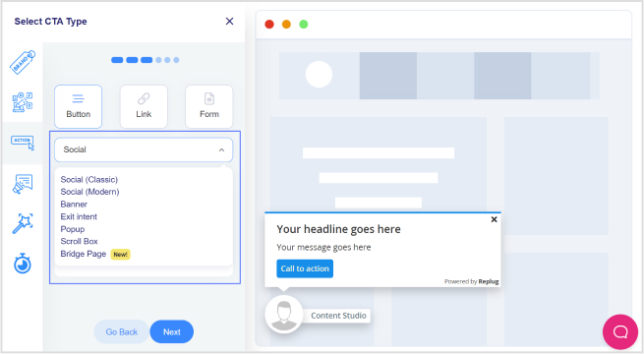Choose the Link CTA type card
The image size is (644, 354).
pyautogui.click(x=144, y=107)
